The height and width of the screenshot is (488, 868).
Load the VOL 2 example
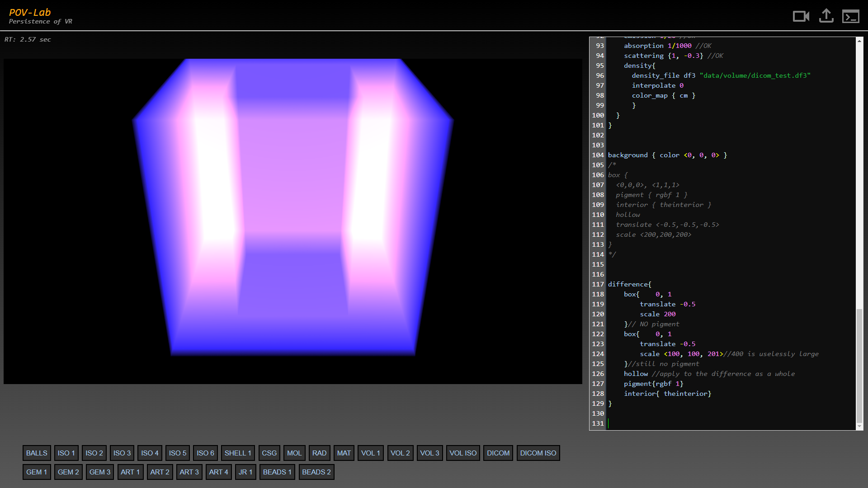400,453
